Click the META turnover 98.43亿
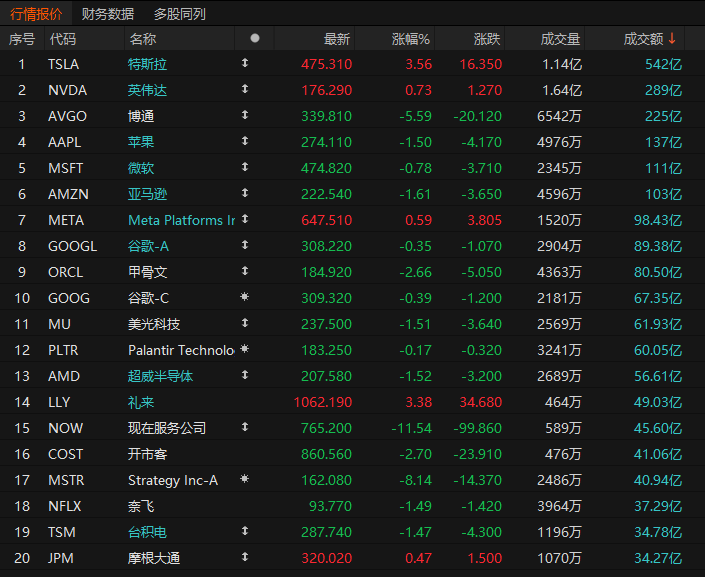 point(658,220)
